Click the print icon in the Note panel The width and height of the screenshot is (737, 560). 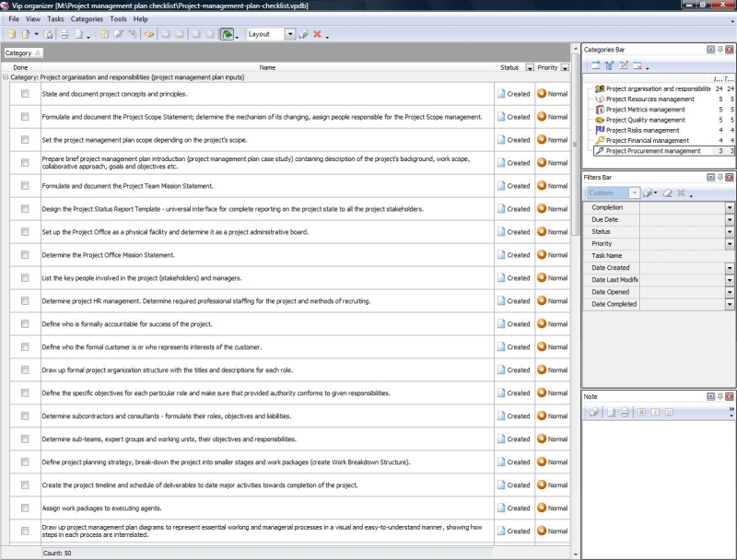coord(624,412)
